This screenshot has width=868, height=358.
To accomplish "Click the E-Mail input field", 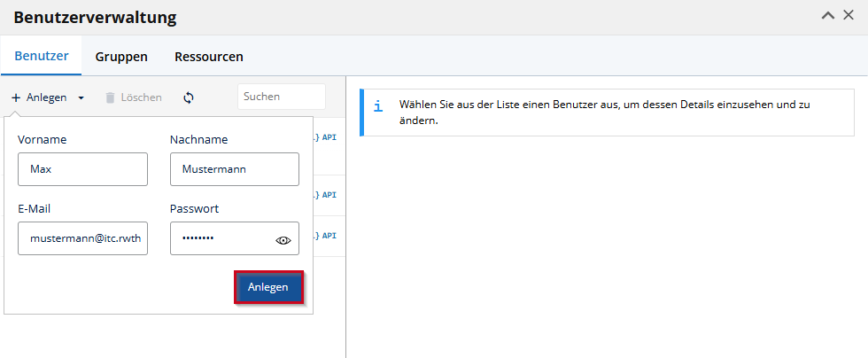I will coord(82,238).
